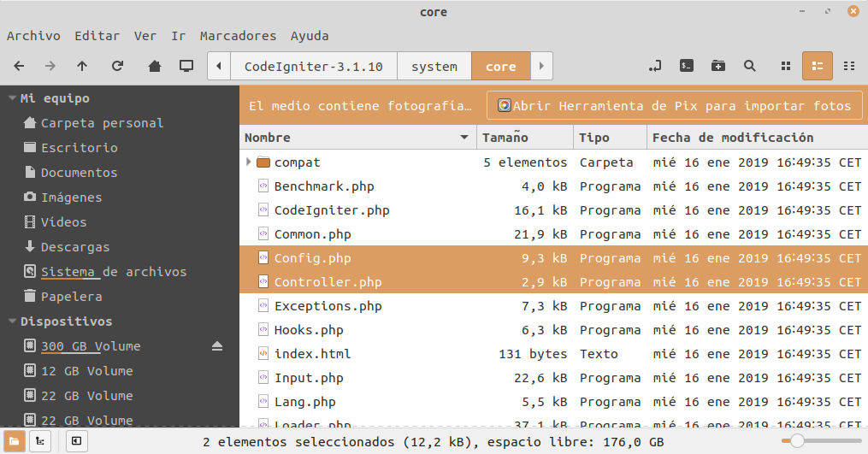Click Abrir Herramienta de Pix para importar fotos
Screen dimensions: 868x454
(674, 105)
